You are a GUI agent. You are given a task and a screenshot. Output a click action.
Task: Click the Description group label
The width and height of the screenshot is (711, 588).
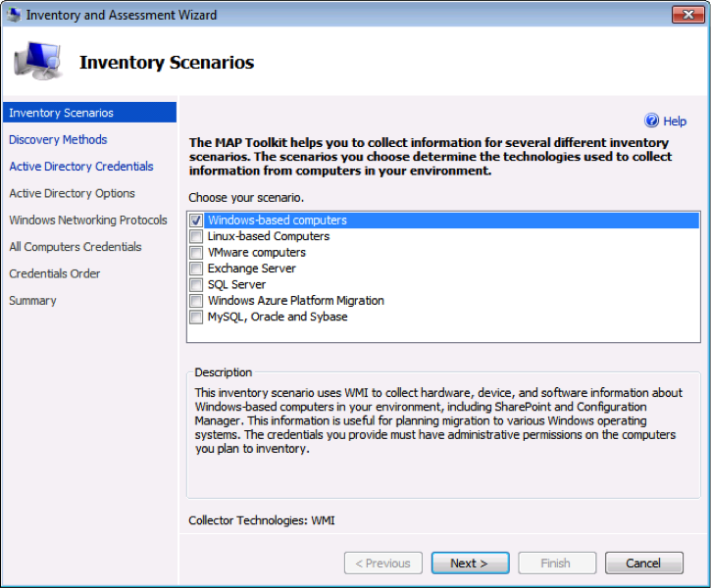223,372
